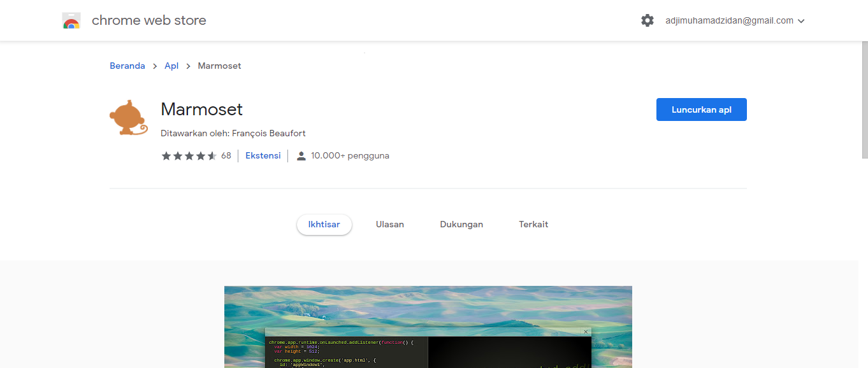Click the star rating icons

point(189,156)
